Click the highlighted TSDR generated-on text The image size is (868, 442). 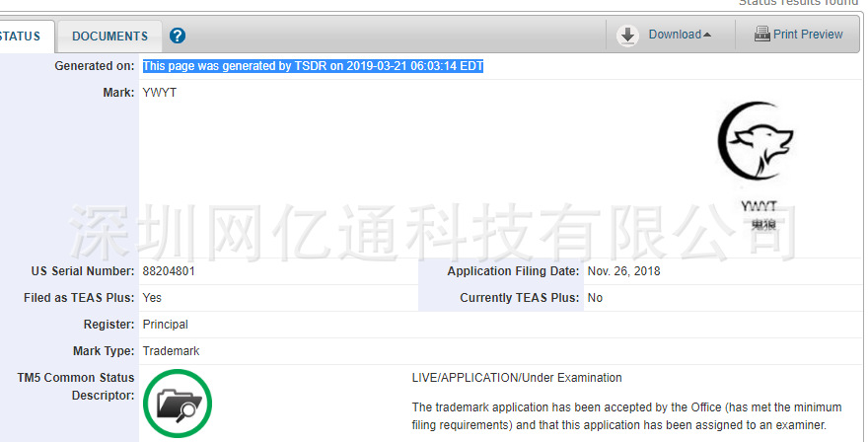[314, 66]
